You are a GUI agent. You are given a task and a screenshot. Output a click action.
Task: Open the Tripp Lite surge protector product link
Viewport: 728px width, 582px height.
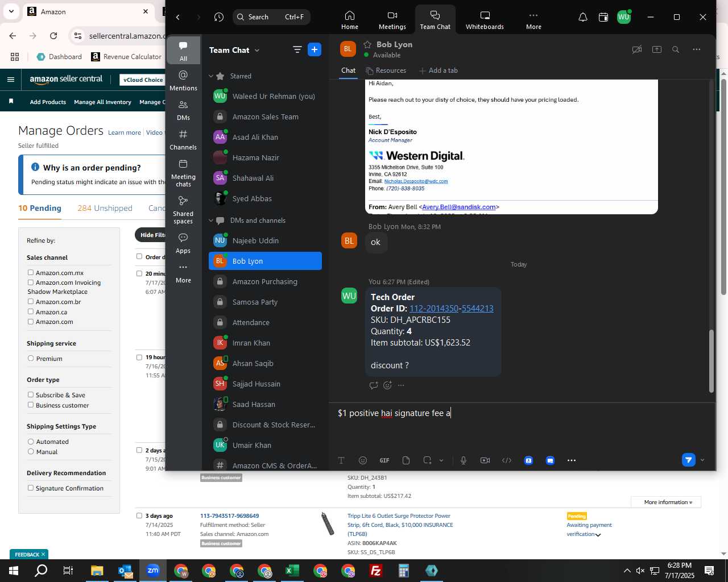tap(400, 525)
